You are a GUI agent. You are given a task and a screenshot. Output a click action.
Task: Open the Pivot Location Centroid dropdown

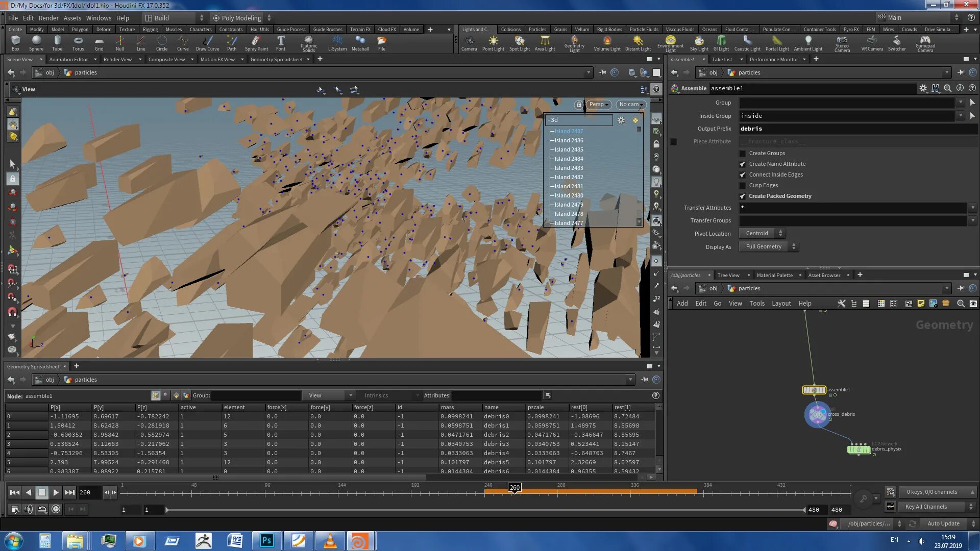762,234
